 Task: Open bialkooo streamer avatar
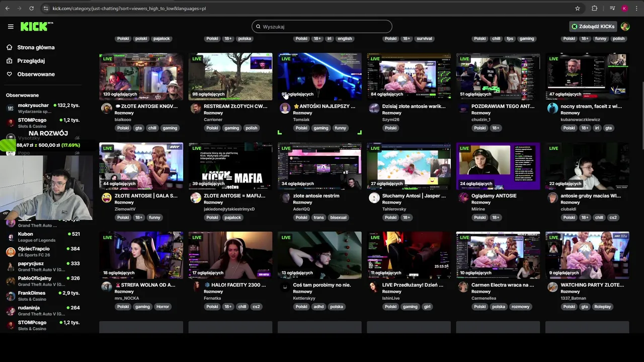click(106, 108)
